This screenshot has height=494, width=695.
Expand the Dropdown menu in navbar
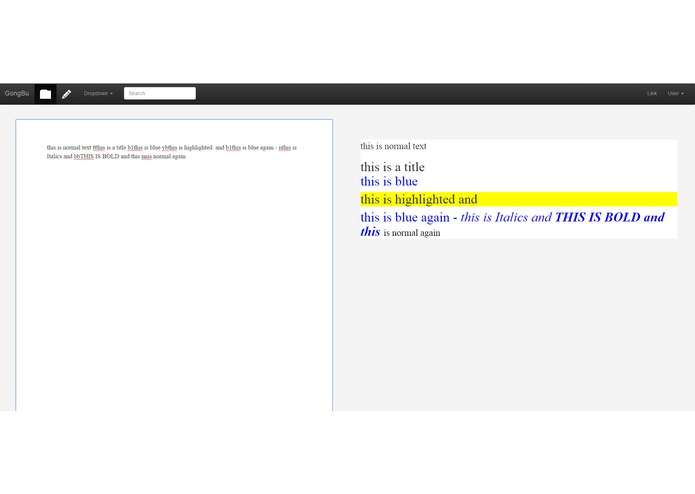98,93
